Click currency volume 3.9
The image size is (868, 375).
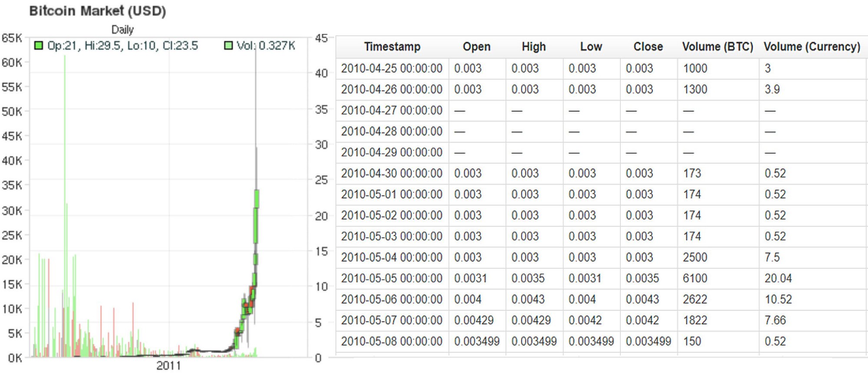tap(772, 89)
